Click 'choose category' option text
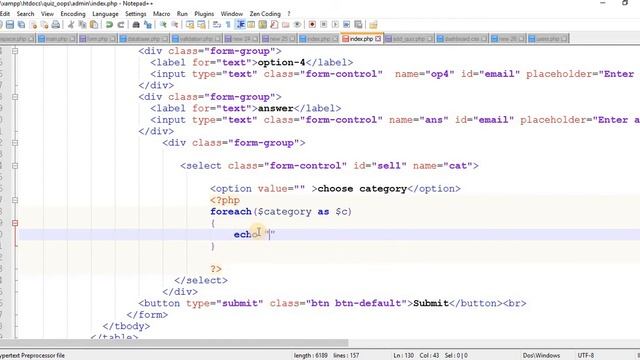Screen dimensions: 640x360 coord(362,189)
